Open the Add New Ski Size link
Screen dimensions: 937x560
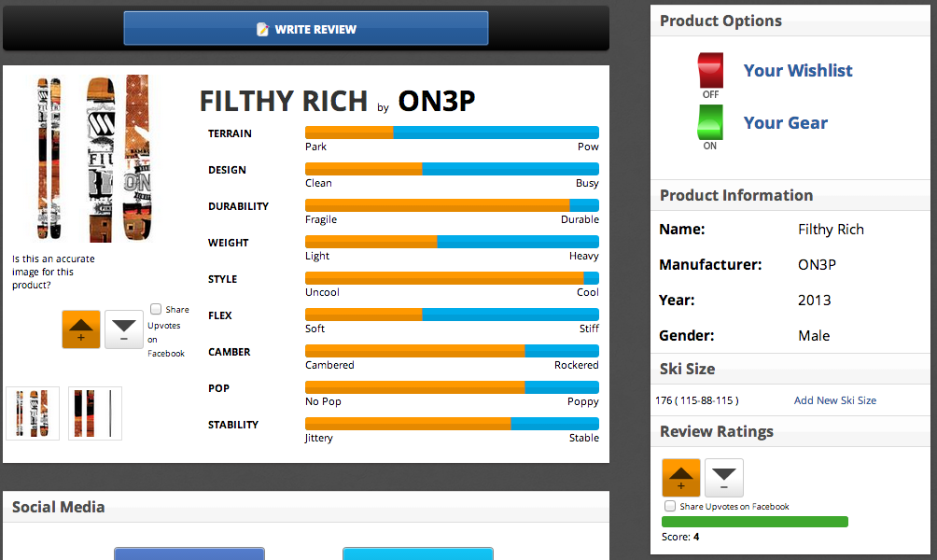coord(834,400)
